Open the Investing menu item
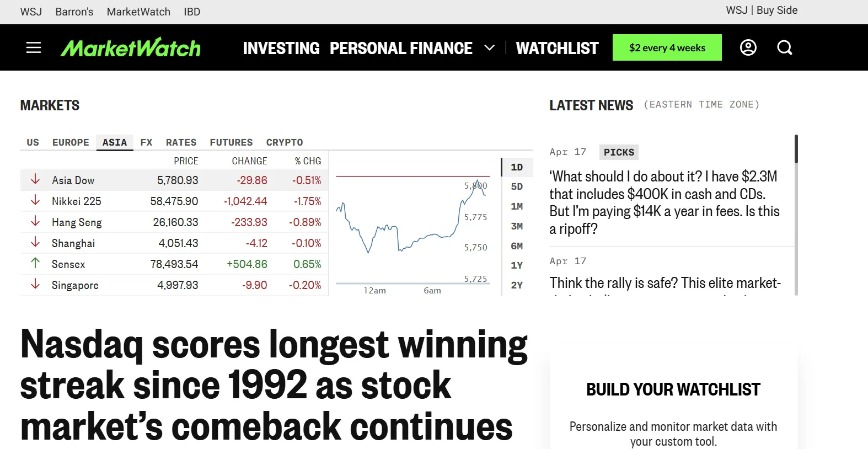Viewport: 868px width, 449px height. 281,48
